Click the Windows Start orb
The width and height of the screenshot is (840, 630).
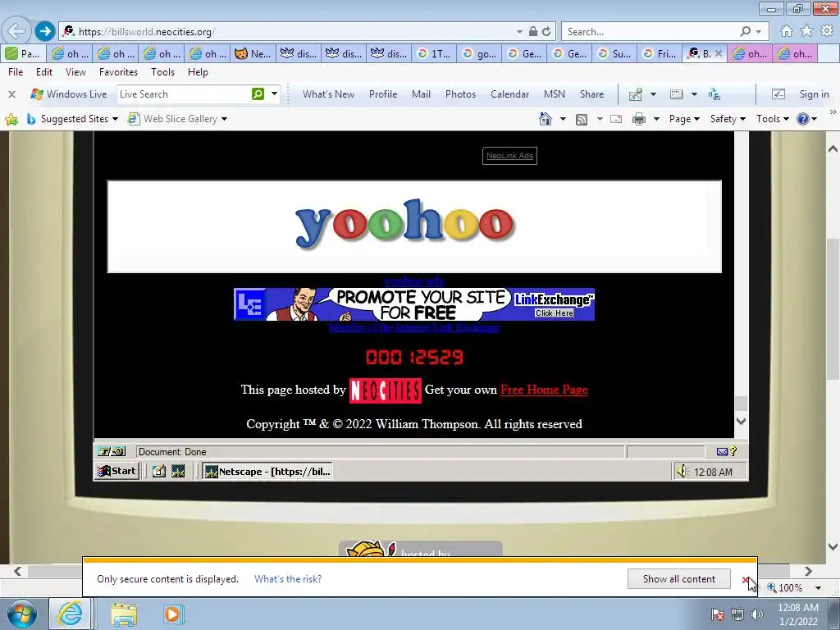[x=21, y=614]
